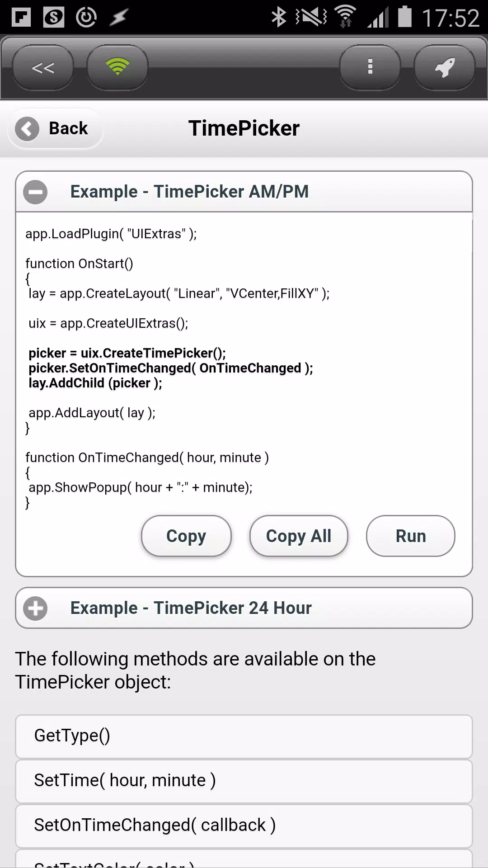Copy All example code
Screen dimensions: 488x868
coord(299,536)
